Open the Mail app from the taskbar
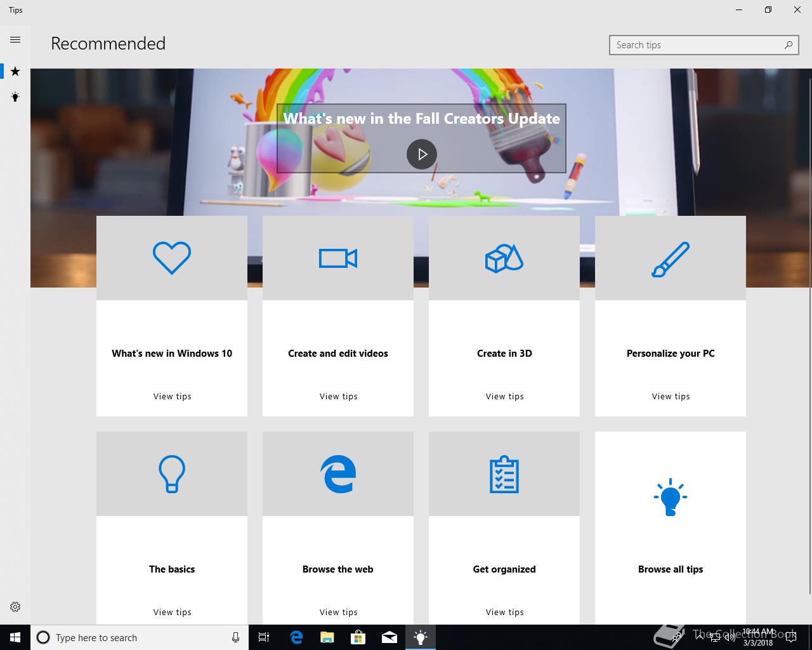This screenshot has height=650, width=812. click(x=390, y=637)
